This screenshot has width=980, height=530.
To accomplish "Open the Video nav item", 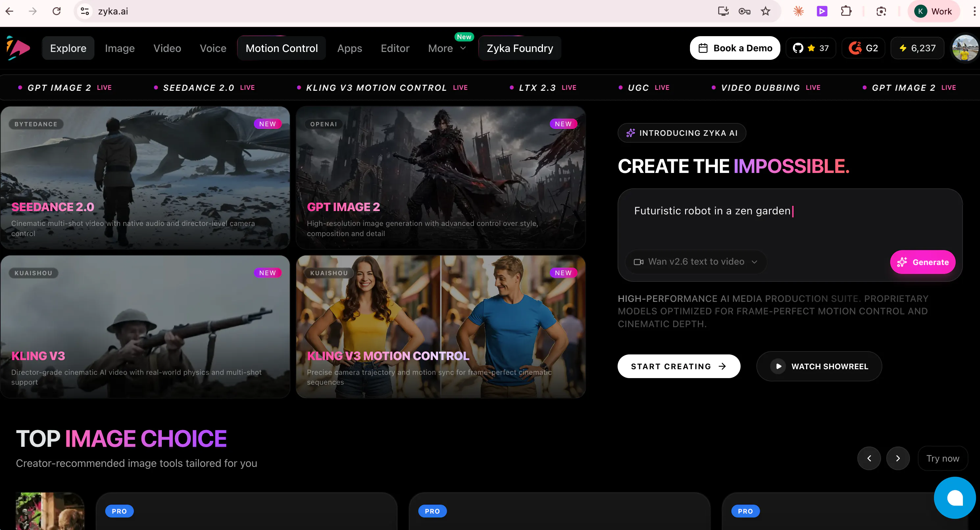I will 167,48.
